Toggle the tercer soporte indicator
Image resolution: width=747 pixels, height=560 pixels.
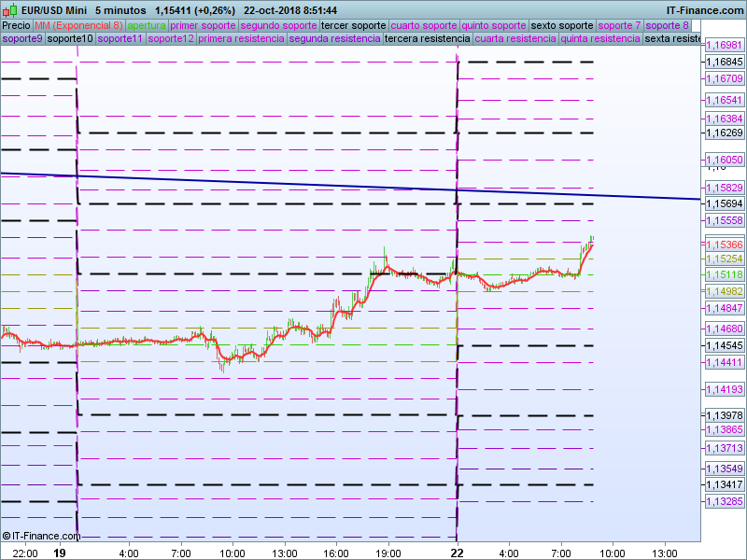tap(353, 25)
